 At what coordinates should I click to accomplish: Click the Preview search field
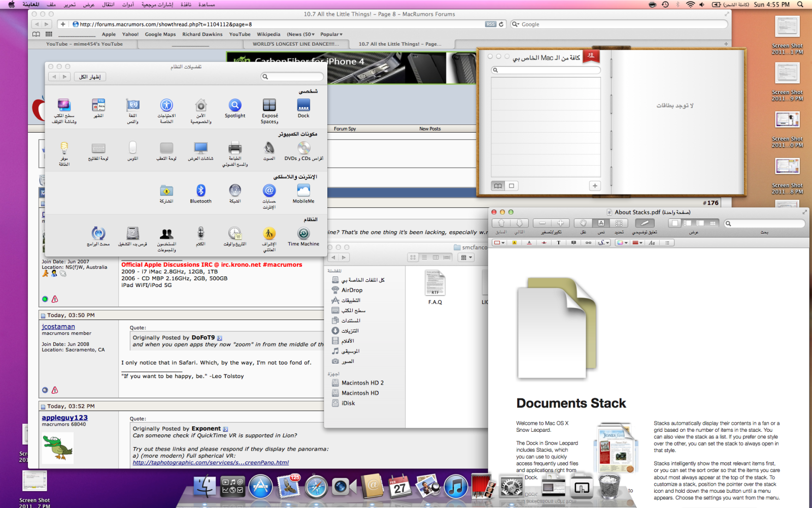(x=765, y=224)
